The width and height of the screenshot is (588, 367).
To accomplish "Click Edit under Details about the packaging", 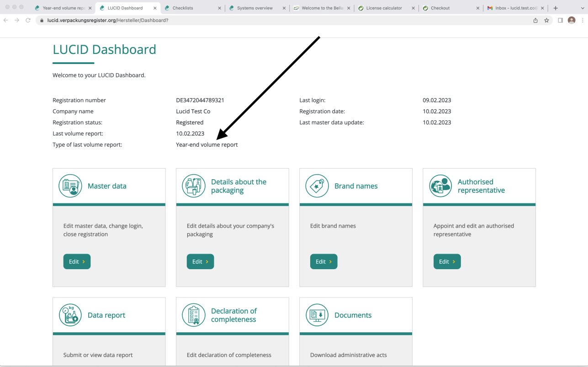I will pos(200,261).
